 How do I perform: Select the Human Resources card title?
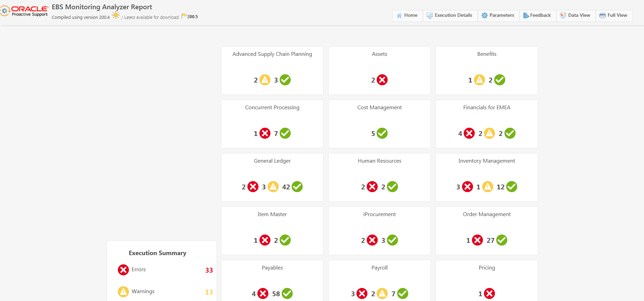[379, 161]
